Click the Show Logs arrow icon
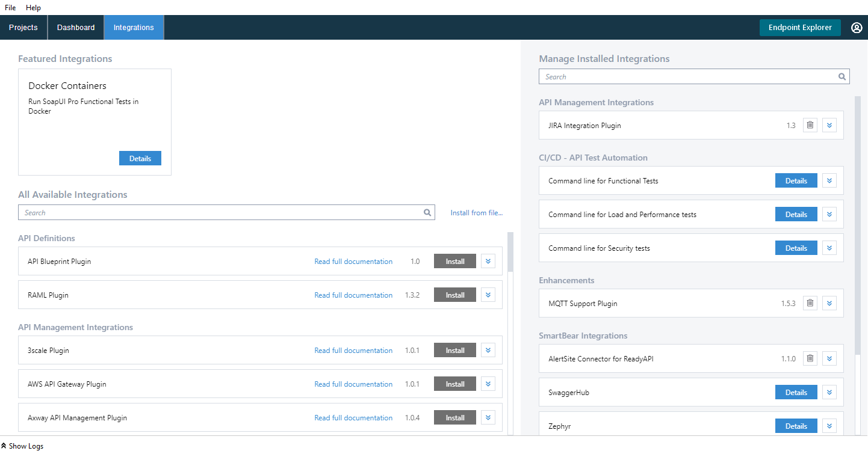 [5, 446]
